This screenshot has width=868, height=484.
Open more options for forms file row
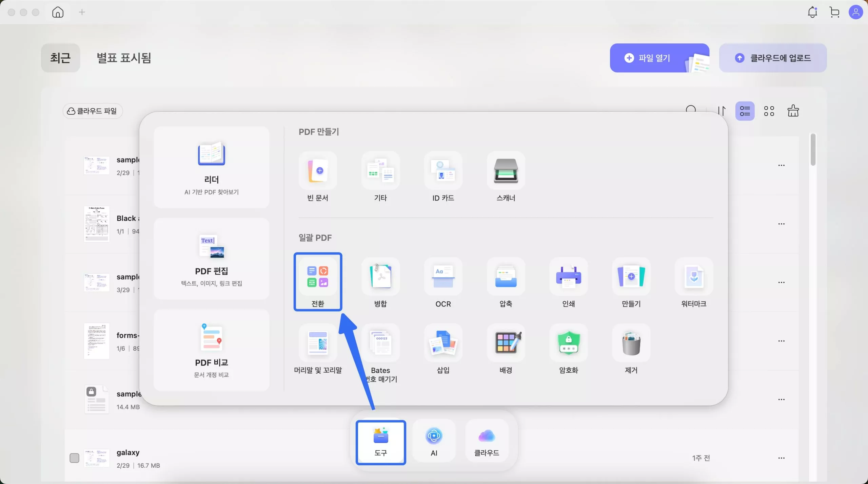(781, 341)
